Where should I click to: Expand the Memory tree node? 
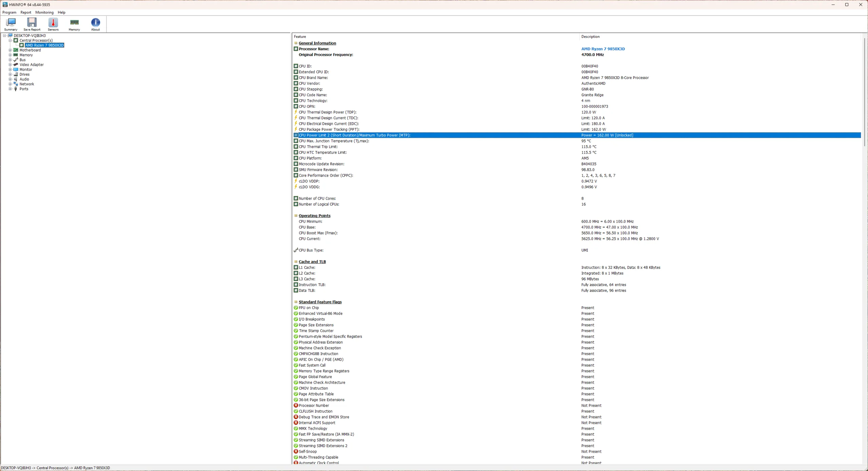point(10,55)
